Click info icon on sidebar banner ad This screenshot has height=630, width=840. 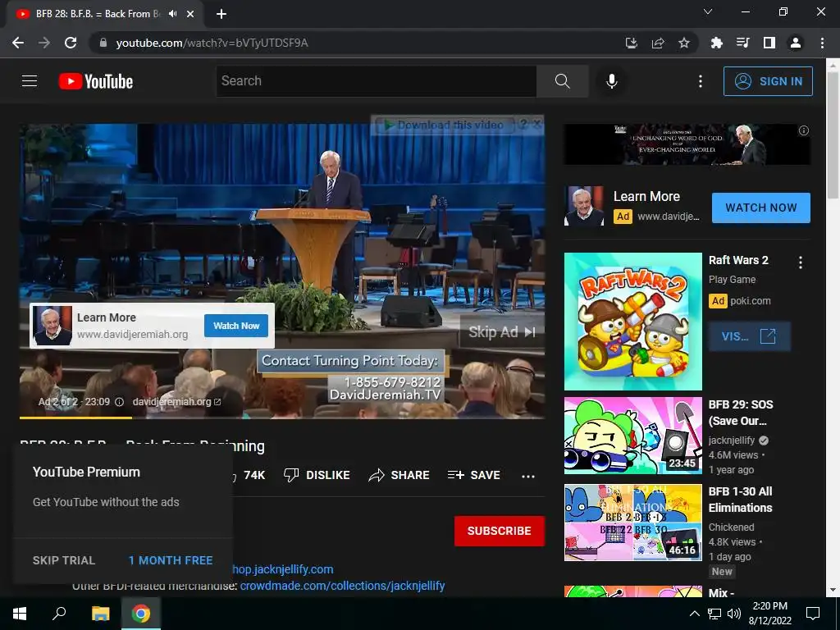[804, 130]
